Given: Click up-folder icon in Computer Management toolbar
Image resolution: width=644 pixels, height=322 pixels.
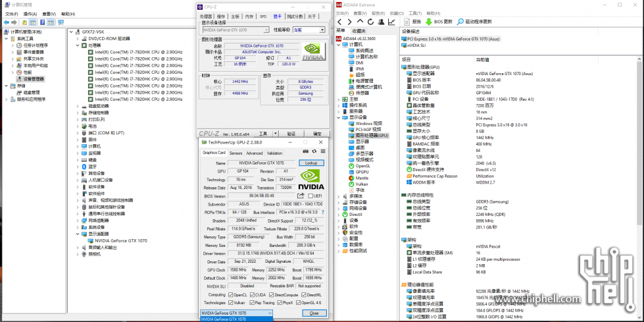Looking at the screenshot, I should tap(24, 22).
